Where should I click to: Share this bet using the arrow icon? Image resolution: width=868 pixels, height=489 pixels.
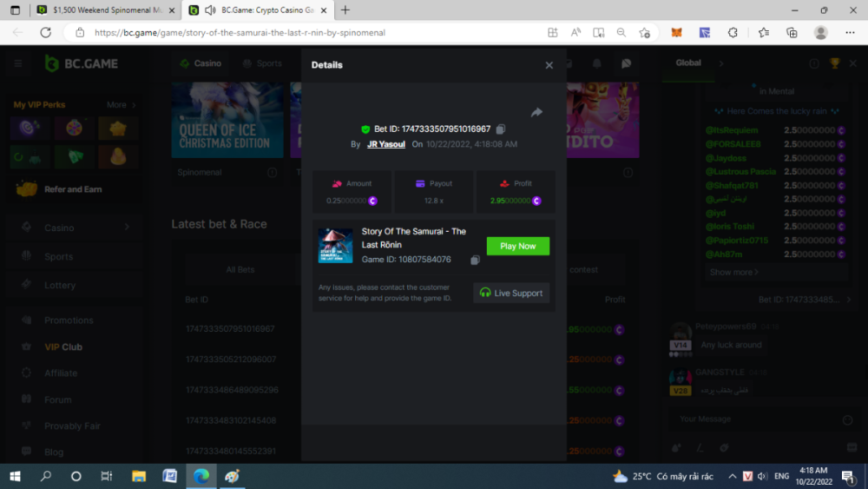coord(536,113)
